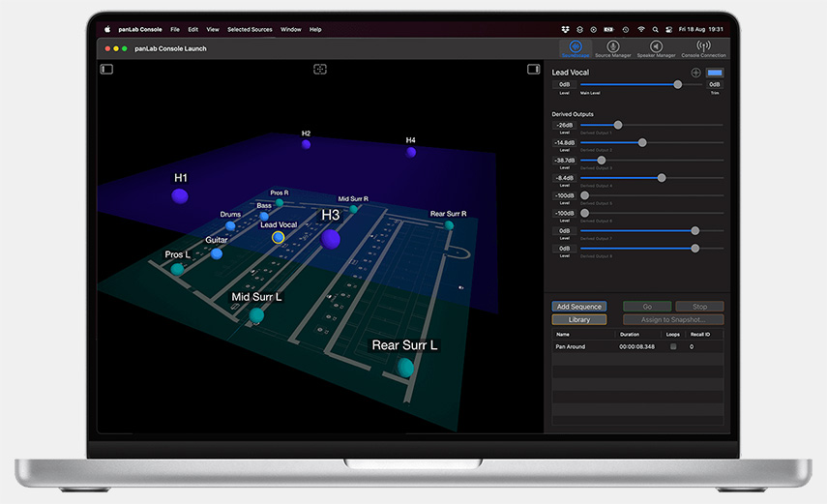Click Assign to Snapshot... button
Screen dimensions: 827x504
(673, 320)
